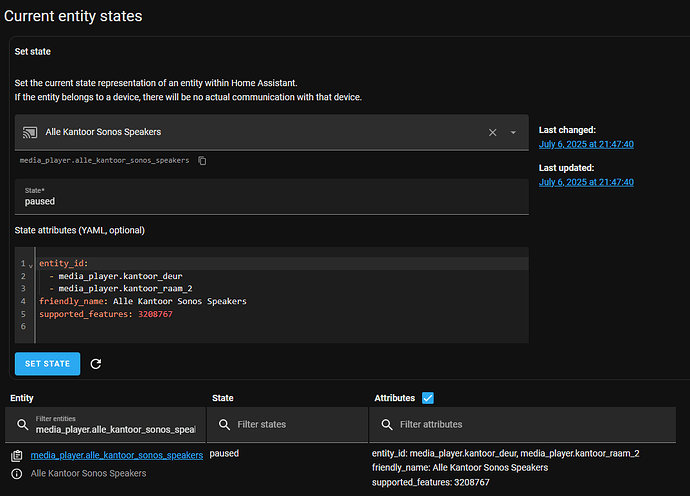This screenshot has height=496, width=690.
Task: Copy entity ID with the clipboard icon in the table row
Action: (17, 456)
